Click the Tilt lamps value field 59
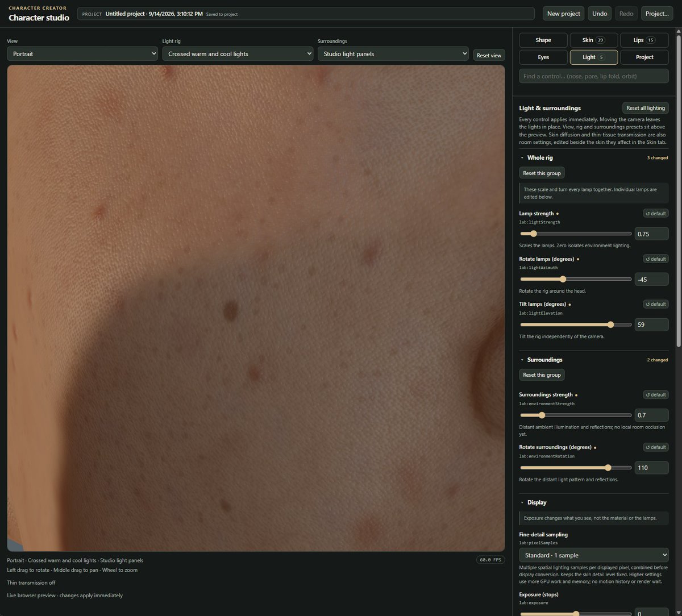Viewport: 682px width, 616px height. 651,324
